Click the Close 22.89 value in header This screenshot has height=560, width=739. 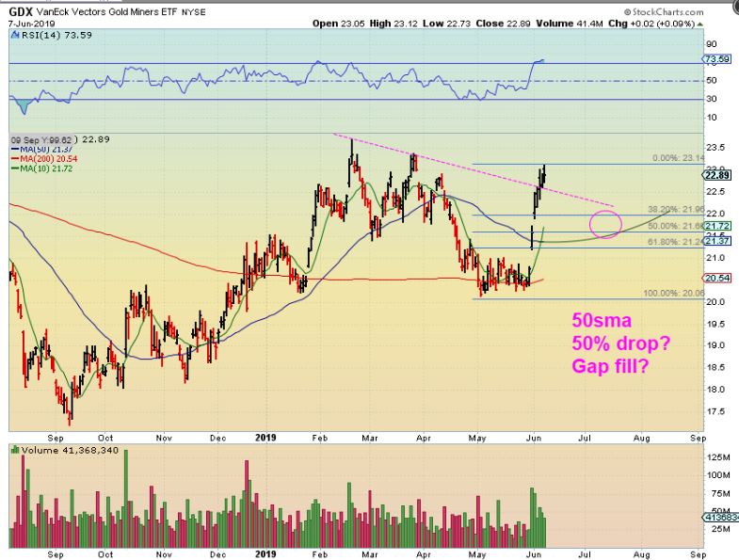[504, 24]
